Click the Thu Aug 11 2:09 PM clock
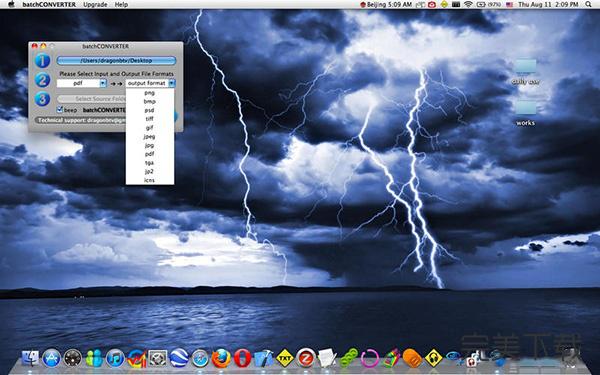 pyautogui.click(x=548, y=5)
